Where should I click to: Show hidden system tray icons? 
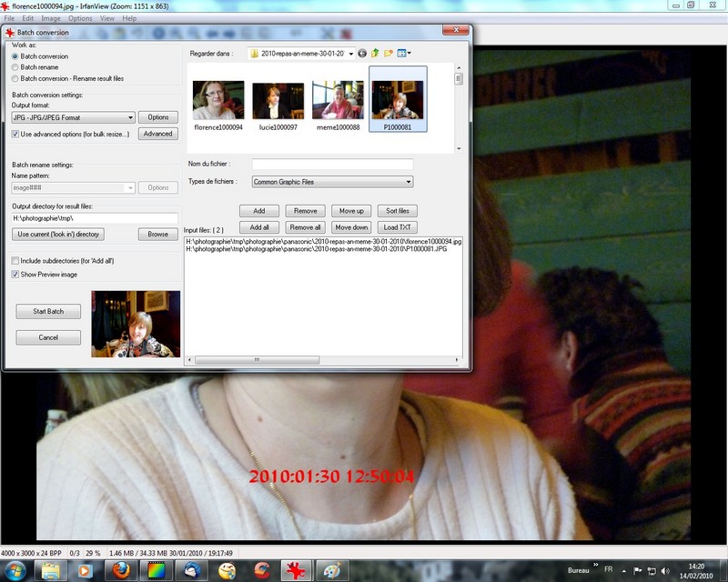coord(624,571)
